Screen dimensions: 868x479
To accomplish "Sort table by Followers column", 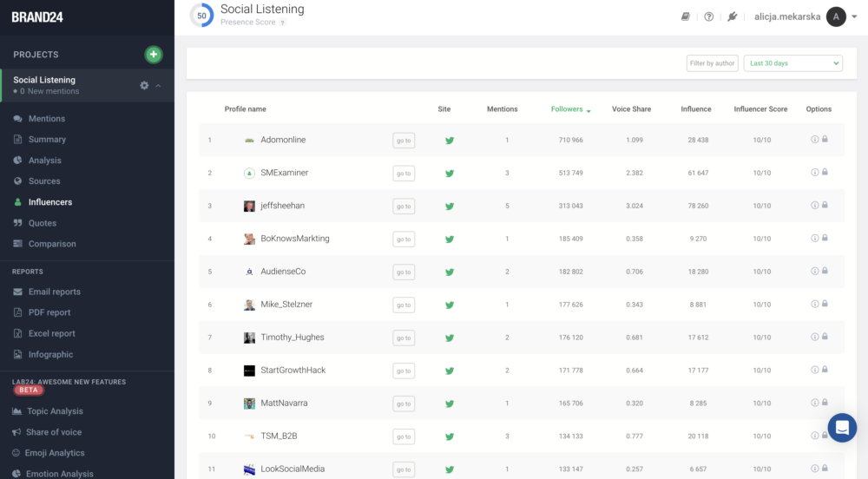I will [x=571, y=109].
